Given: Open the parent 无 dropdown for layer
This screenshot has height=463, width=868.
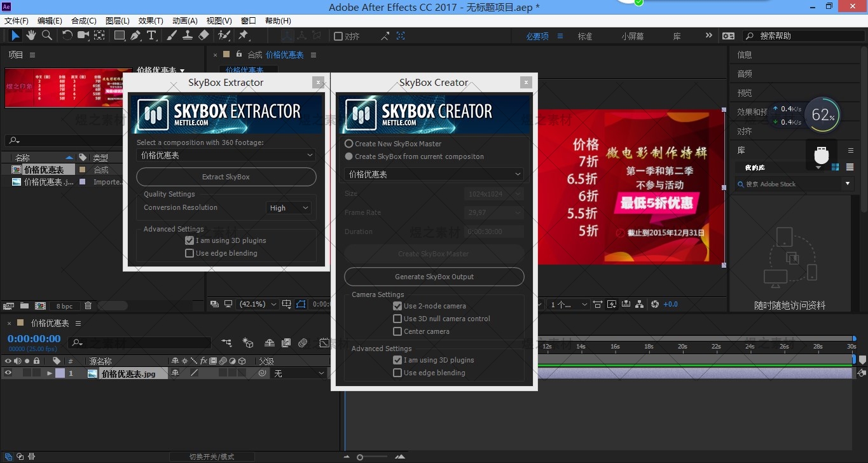Looking at the screenshot, I should tap(299, 373).
